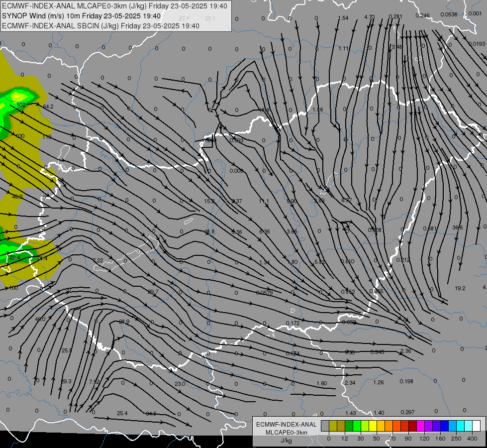The height and width of the screenshot is (448, 487).
Task: Click the MLCAPE0-3km header line
Action: (x=114, y=6)
